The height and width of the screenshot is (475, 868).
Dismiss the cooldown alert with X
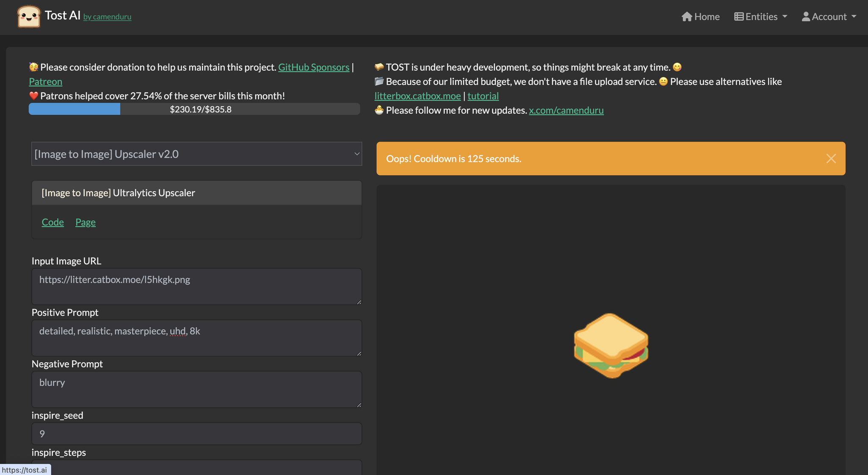click(831, 158)
